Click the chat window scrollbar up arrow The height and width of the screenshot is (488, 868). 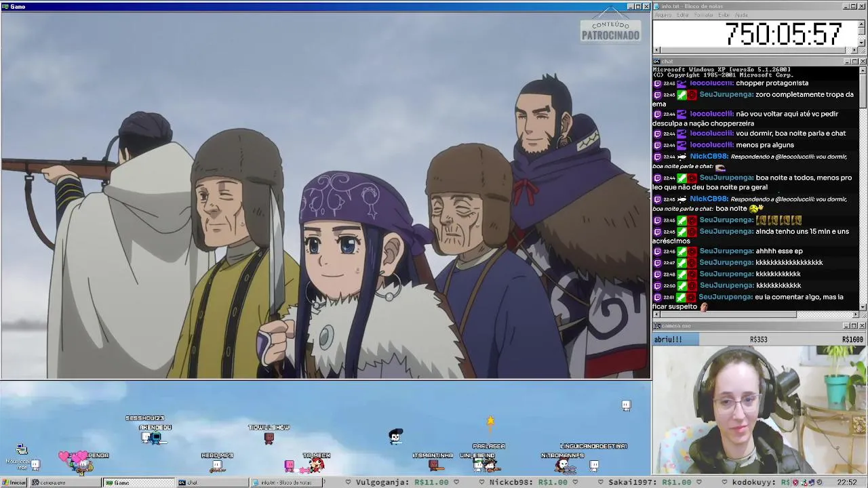click(x=863, y=70)
